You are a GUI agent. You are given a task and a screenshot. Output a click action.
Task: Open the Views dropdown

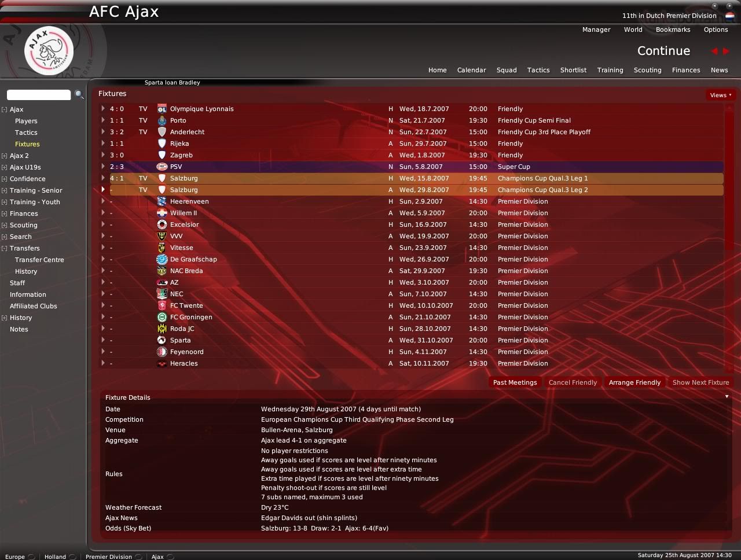(720, 95)
